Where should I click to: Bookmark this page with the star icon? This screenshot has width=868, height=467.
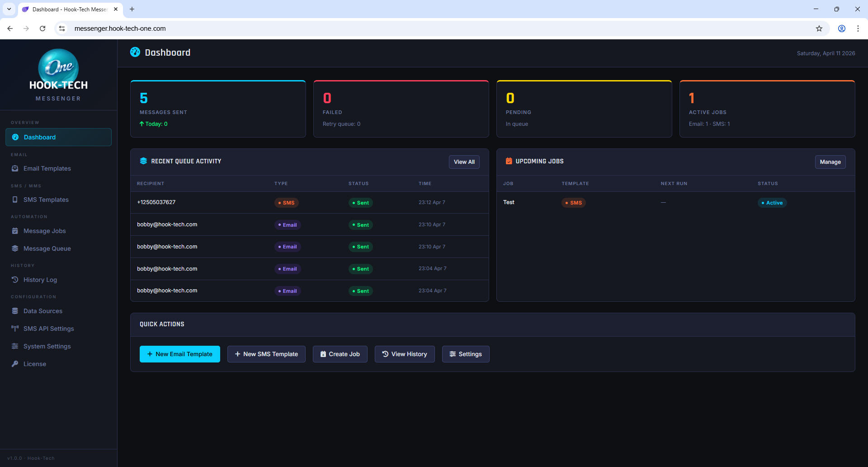click(820, 28)
